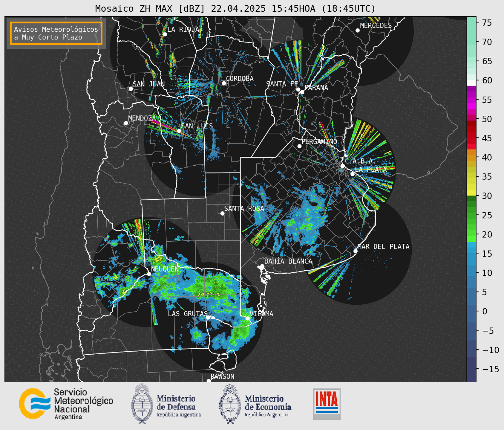504x430 pixels.
Task: Click the SANTA ROSA label
Action: pos(244,208)
